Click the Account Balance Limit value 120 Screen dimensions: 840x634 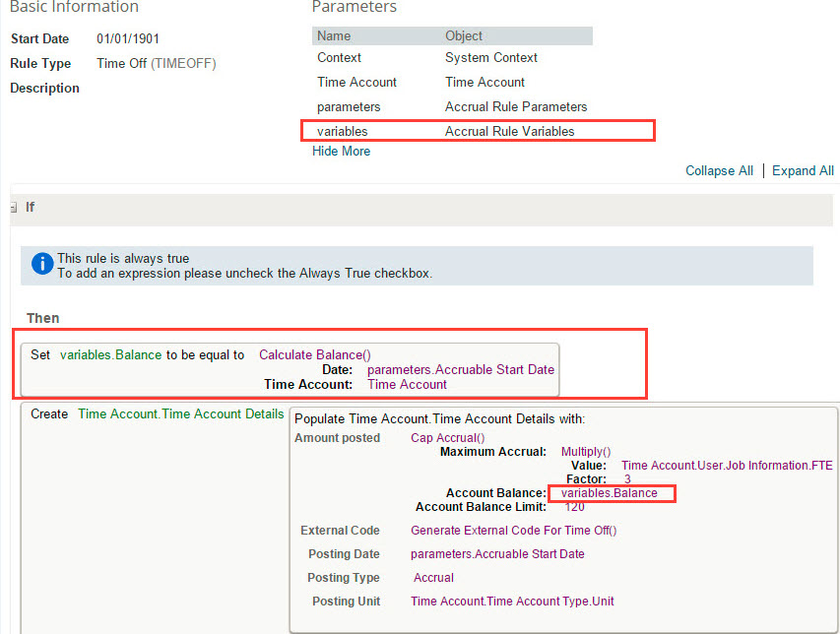tap(574, 507)
